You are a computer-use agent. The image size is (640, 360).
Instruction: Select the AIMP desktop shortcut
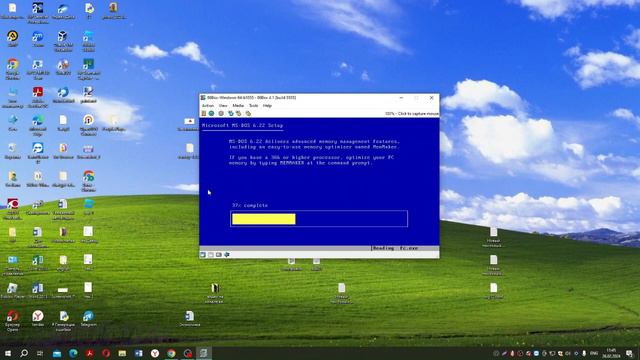click(x=13, y=39)
